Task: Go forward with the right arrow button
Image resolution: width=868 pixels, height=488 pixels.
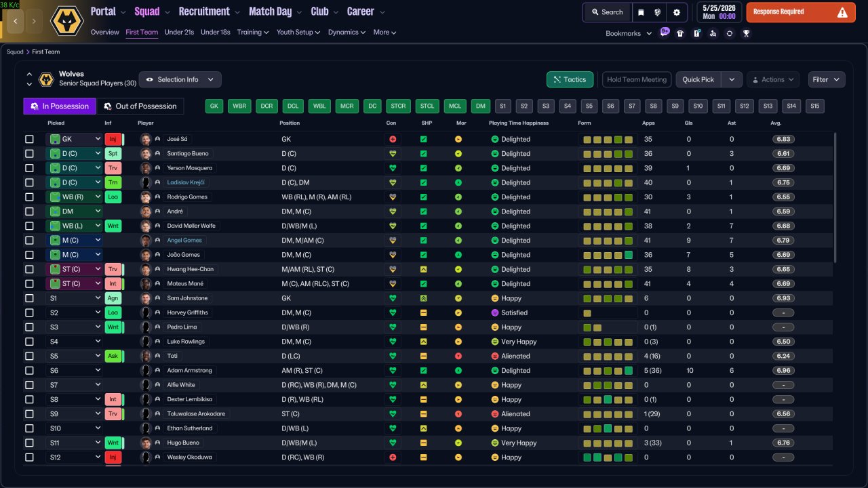Action: click(34, 21)
